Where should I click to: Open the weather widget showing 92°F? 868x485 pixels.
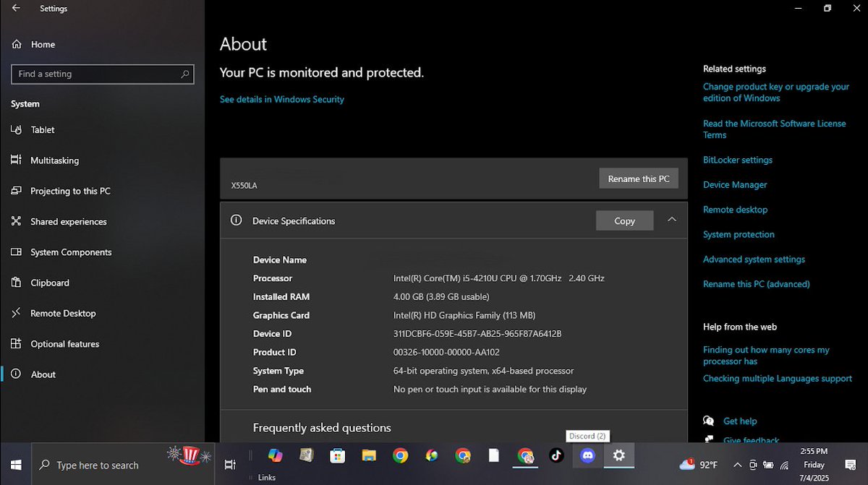coord(699,465)
